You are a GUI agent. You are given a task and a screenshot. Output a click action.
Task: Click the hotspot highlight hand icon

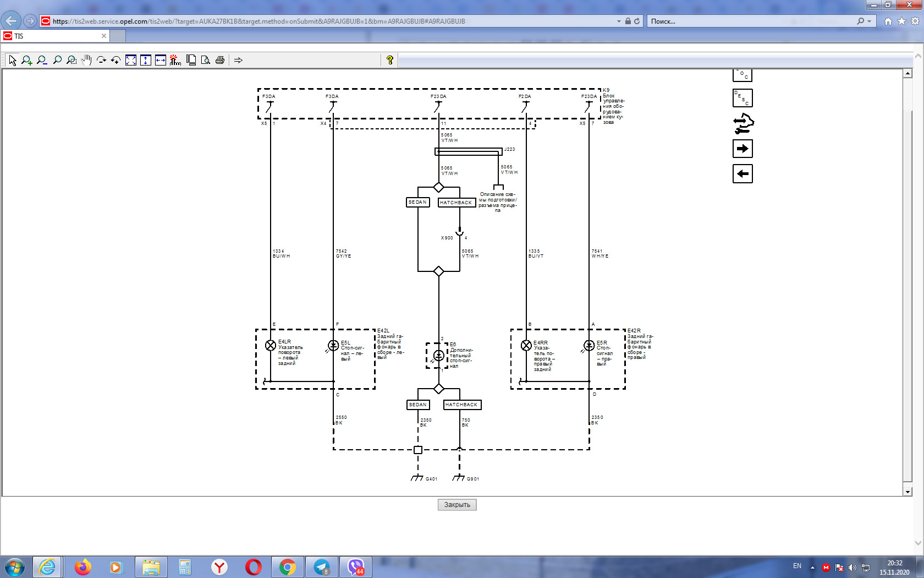(x=175, y=60)
